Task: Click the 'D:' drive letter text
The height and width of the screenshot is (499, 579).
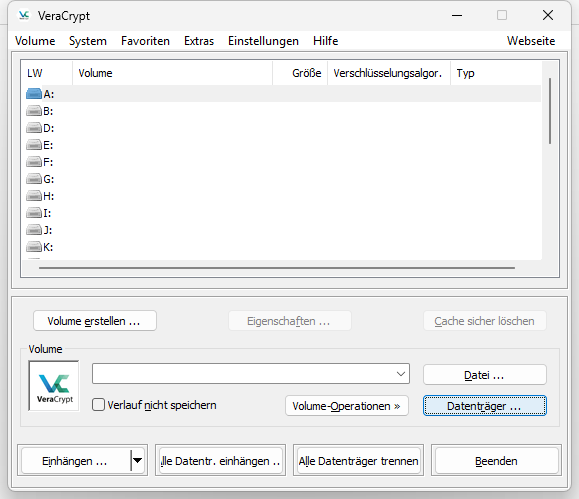Action: click(x=49, y=128)
